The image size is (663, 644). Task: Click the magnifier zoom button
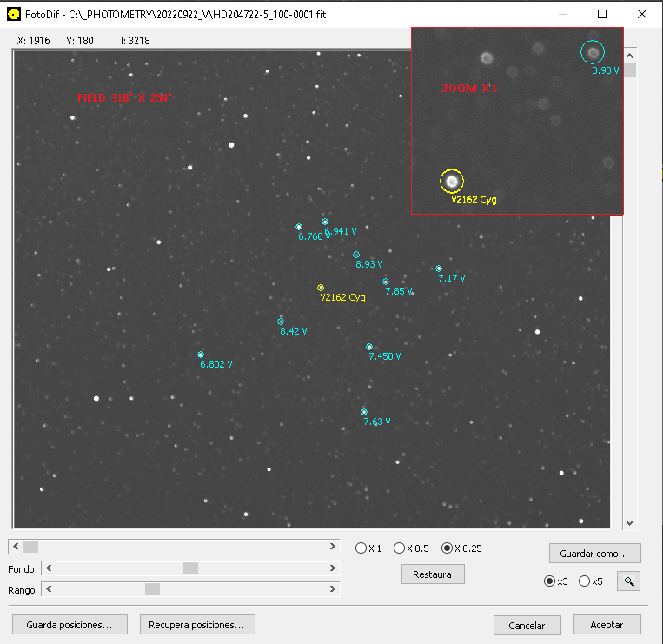click(628, 581)
